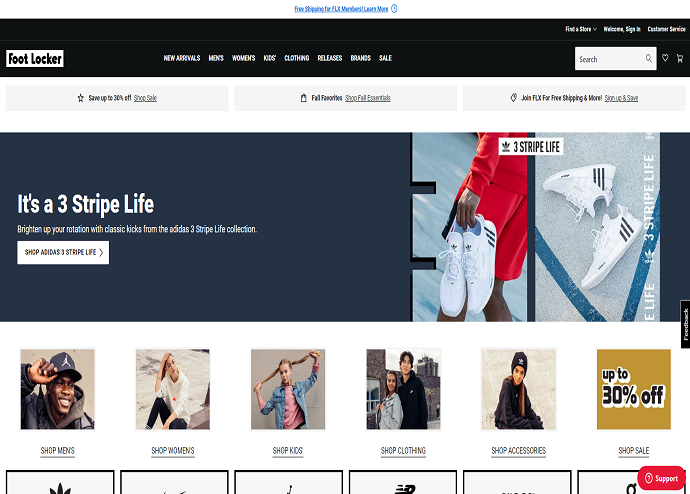Open the Kids' menu
Screen dimensions: 690x494
click(x=270, y=58)
